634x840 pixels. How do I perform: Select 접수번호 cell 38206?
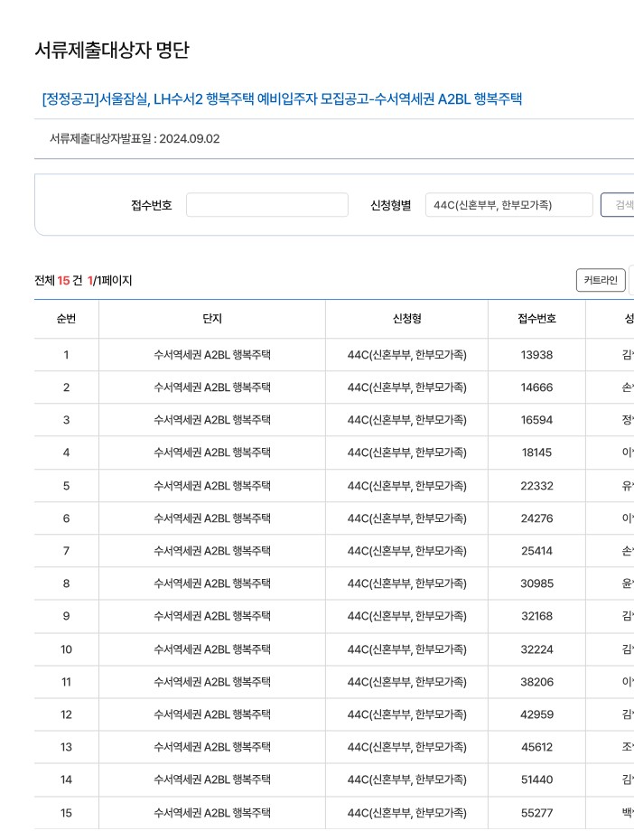536,682
